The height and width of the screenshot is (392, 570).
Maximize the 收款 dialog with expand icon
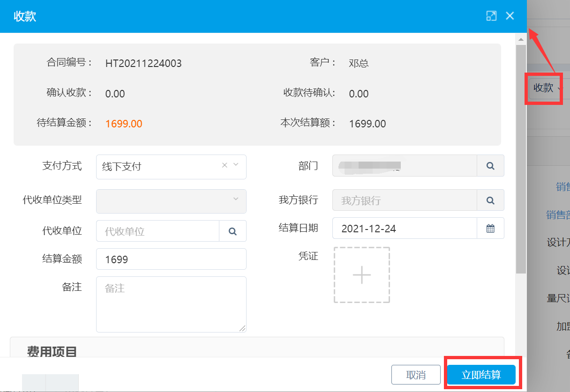pos(491,16)
